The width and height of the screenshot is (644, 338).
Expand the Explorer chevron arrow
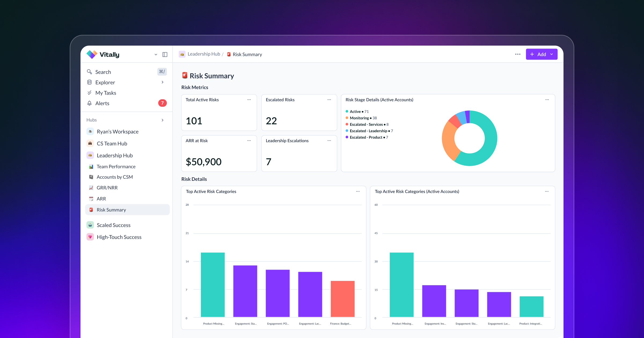pyautogui.click(x=162, y=82)
